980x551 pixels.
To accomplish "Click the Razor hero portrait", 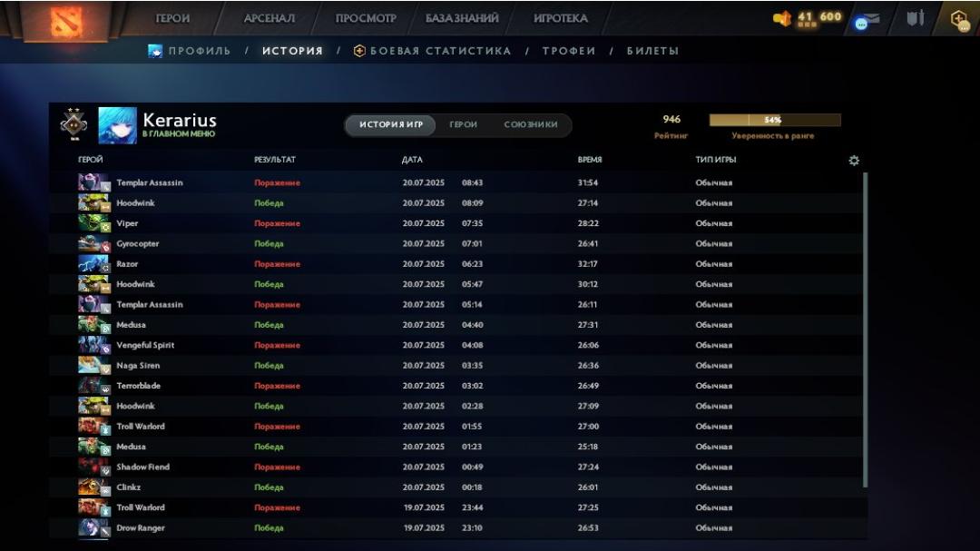I will [x=93, y=264].
